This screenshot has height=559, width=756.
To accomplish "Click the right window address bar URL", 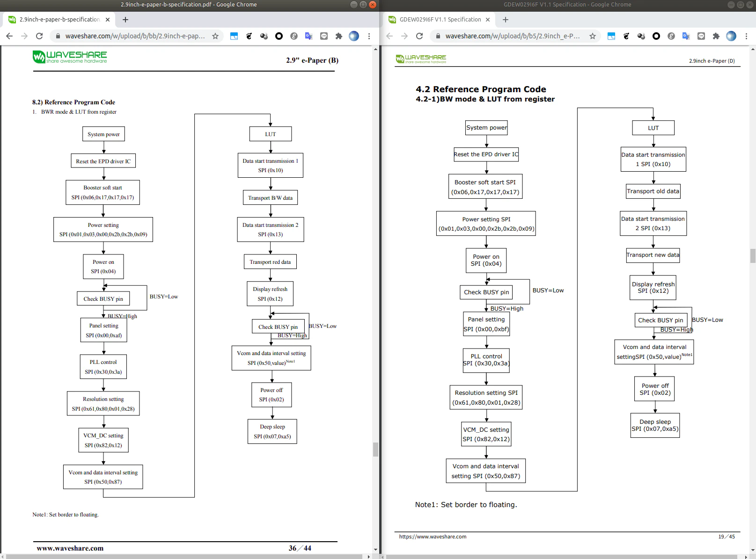I will pos(513,36).
